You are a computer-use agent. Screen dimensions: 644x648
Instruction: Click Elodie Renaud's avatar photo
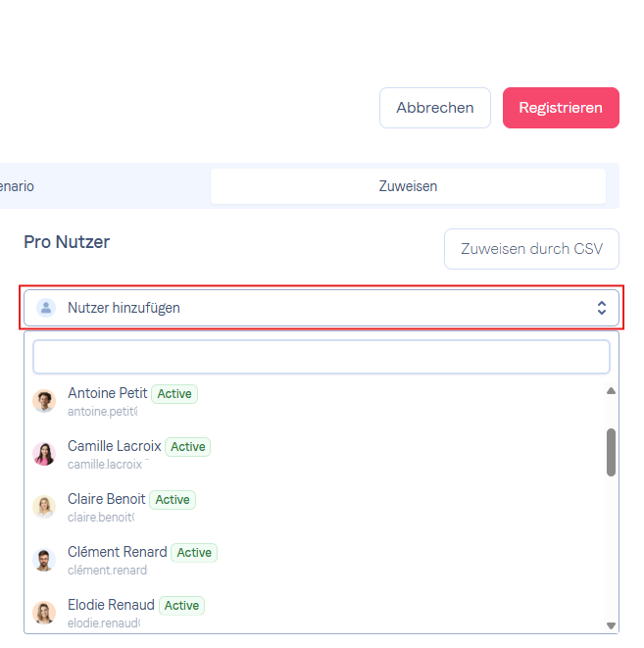click(44, 613)
